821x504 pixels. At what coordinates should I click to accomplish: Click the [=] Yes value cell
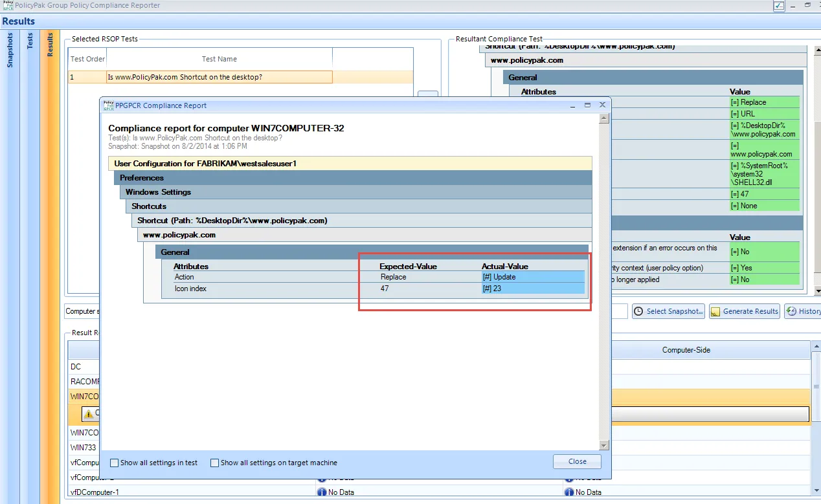[764, 268]
